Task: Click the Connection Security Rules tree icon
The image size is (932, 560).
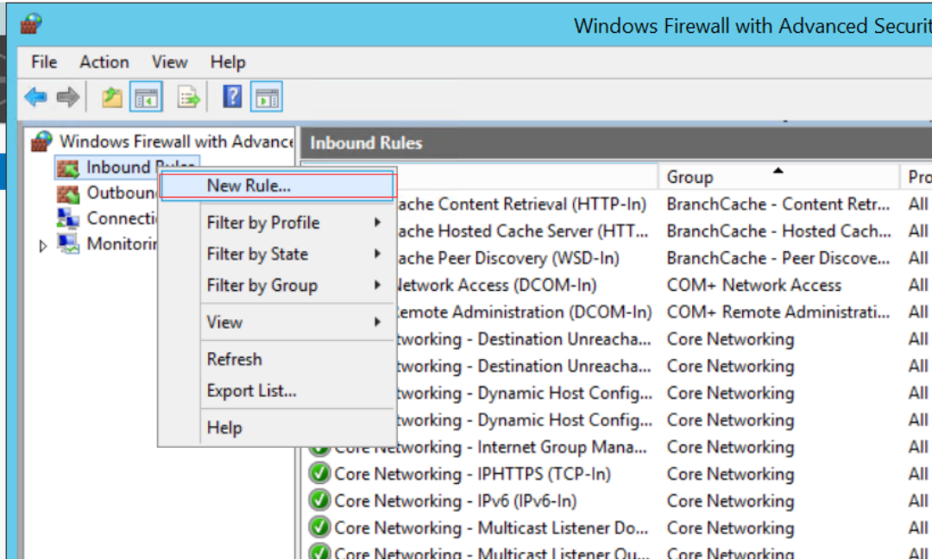Action: (x=68, y=218)
